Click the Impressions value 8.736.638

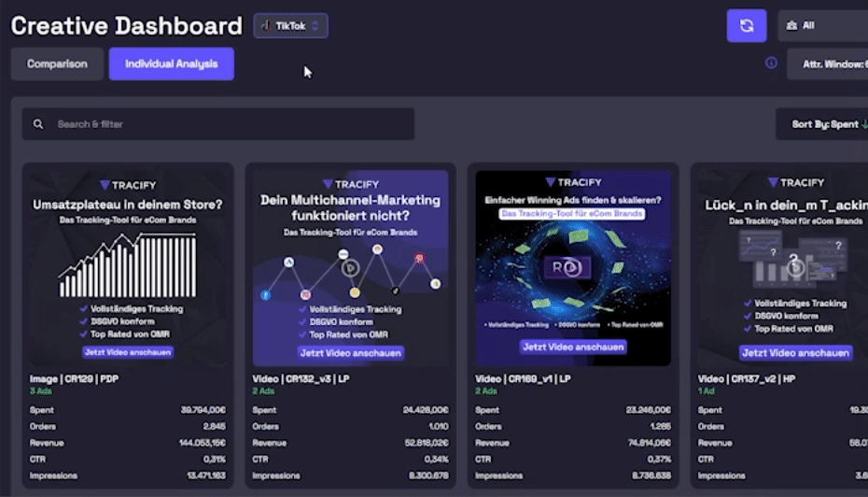click(651, 476)
